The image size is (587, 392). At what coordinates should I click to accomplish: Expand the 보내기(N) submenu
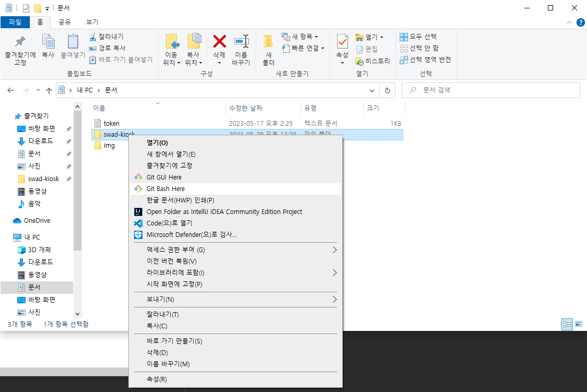tap(235, 299)
